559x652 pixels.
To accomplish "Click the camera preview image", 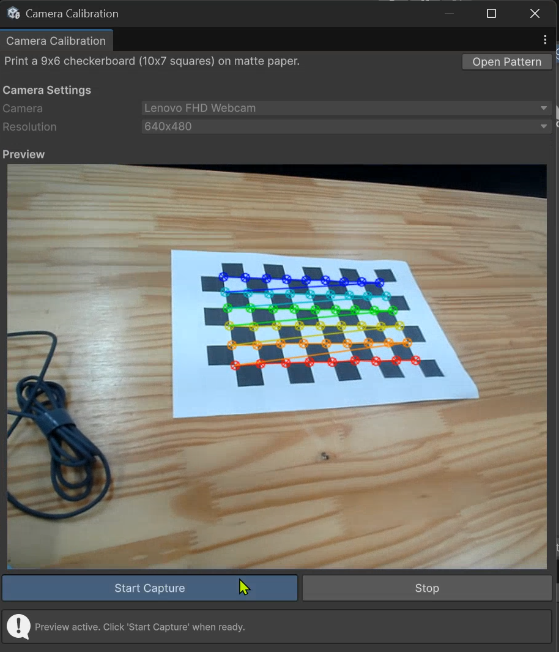I will pos(277,366).
